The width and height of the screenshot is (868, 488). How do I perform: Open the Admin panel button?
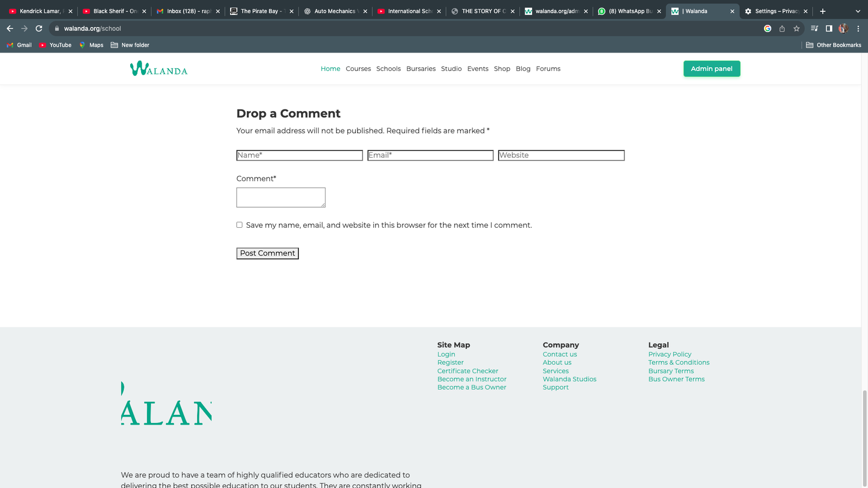click(711, 69)
